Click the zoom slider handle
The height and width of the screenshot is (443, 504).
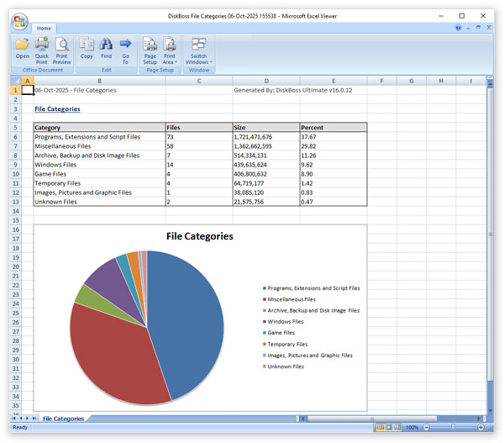click(453, 427)
